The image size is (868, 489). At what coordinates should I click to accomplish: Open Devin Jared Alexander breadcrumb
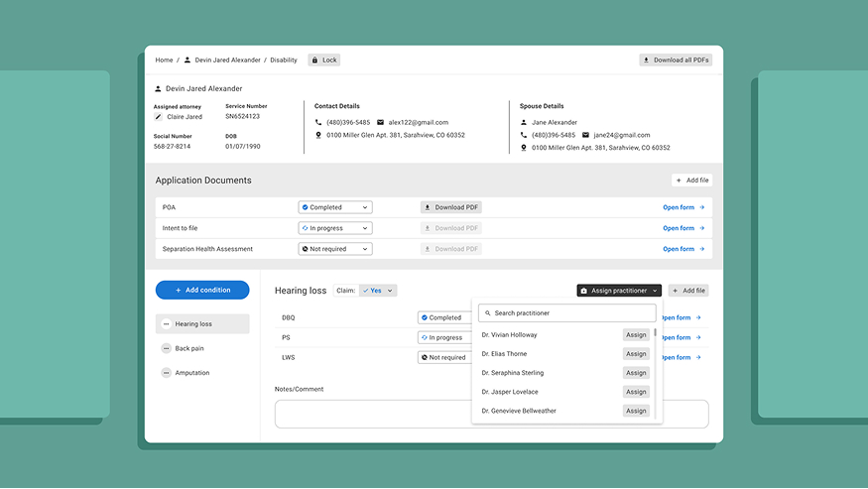pyautogui.click(x=227, y=60)
